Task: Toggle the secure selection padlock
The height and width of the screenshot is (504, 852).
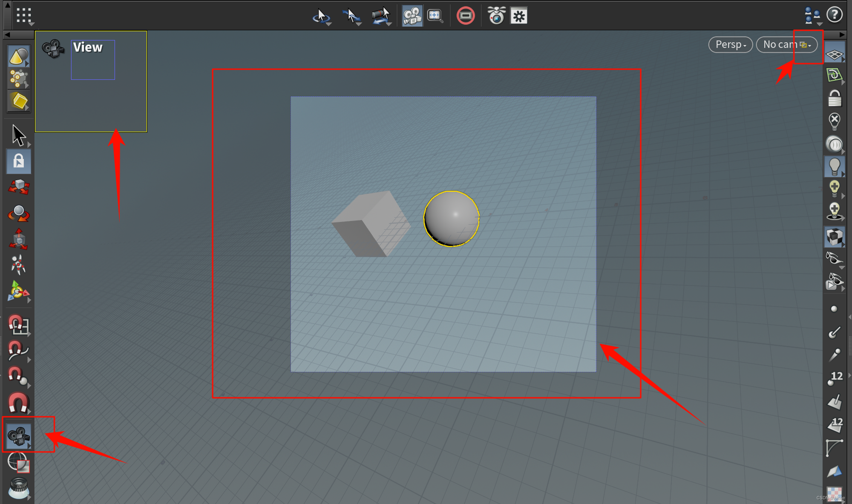Action: (x=19, y=161)
